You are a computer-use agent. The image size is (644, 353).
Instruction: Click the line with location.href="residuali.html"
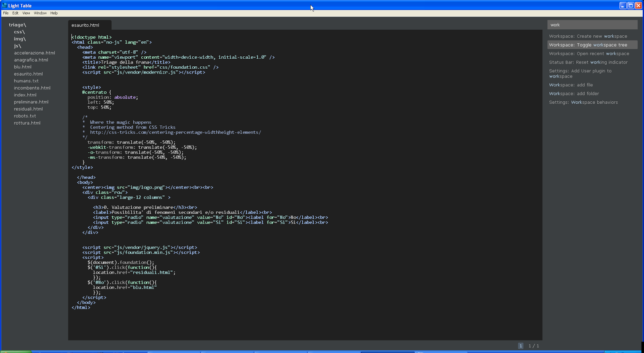tap(134, 273)
